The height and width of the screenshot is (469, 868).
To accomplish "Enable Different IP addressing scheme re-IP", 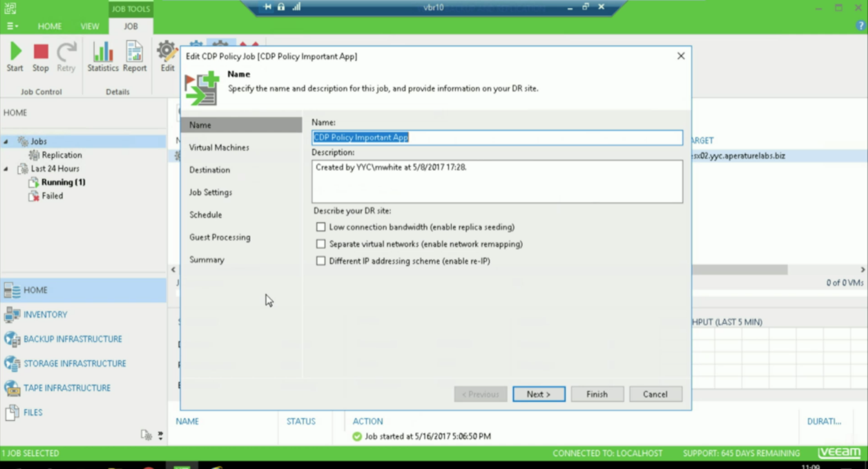I will (320, 261).
